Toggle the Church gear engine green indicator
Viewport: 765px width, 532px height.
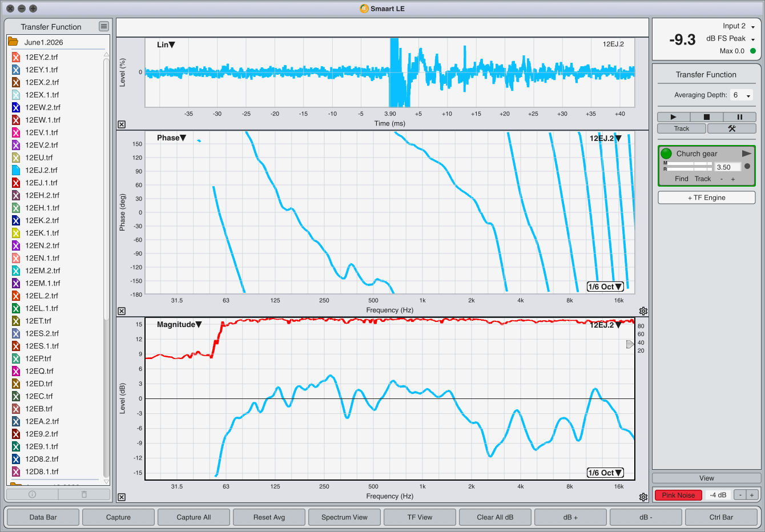click(x=666, y=154)
